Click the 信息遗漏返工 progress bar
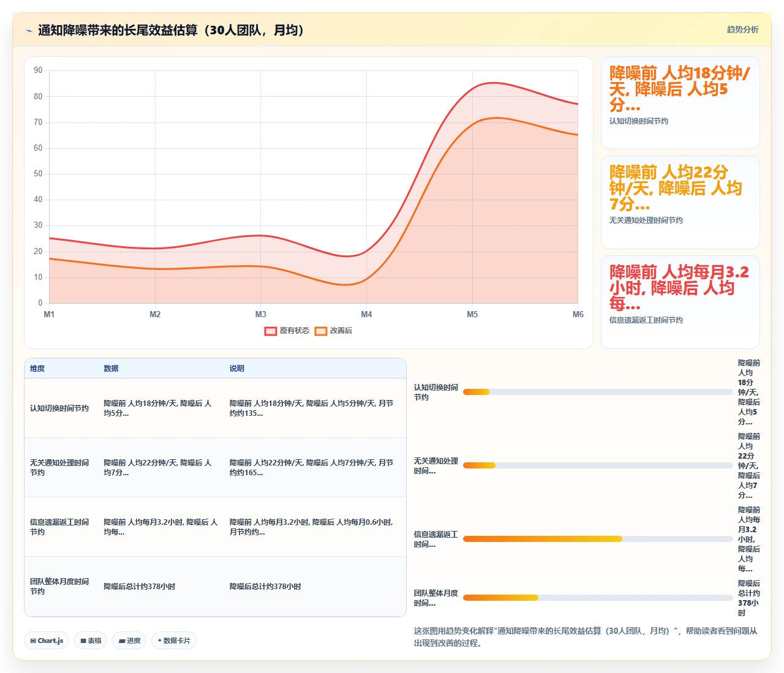Screen dimensions: 784x673 tap(598, 539)
